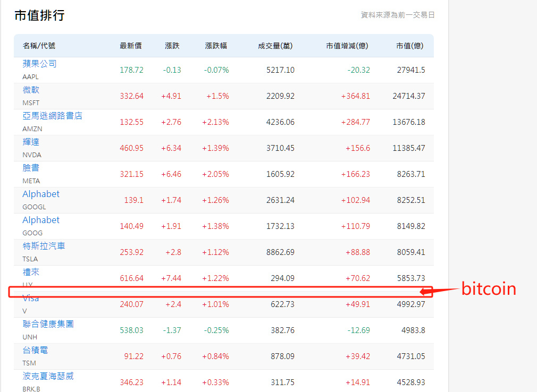
Task: Click the 市值排行 page heading
Action: (x=39, y=15)
